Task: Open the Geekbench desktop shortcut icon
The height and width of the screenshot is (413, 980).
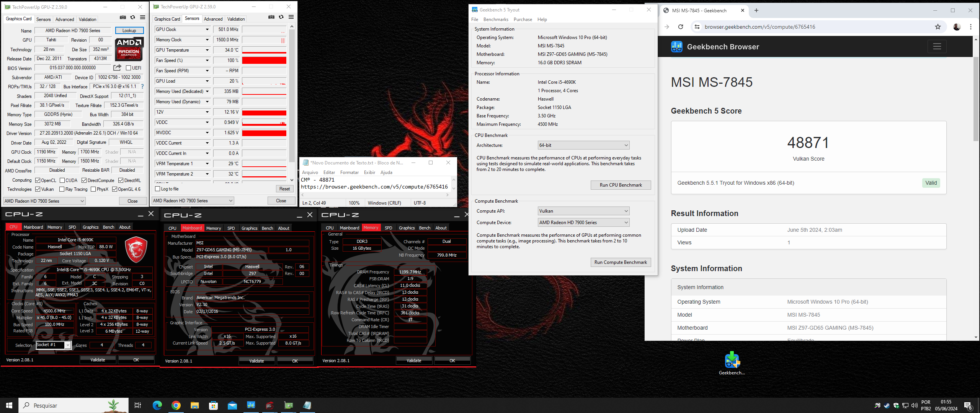Action: (732, 363)
